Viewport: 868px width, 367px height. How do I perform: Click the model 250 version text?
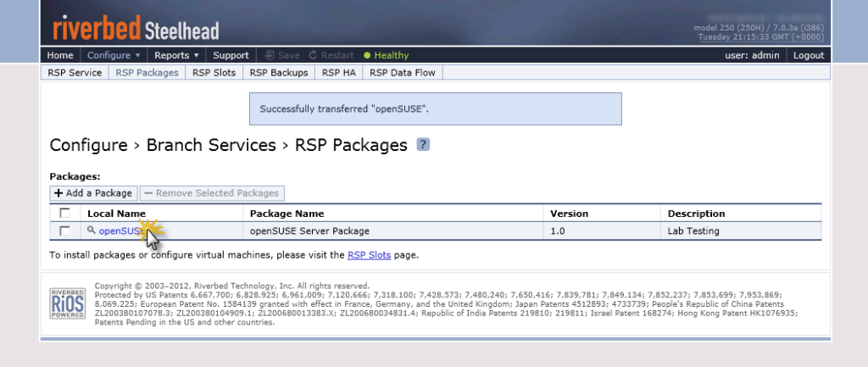pos(759,28)
